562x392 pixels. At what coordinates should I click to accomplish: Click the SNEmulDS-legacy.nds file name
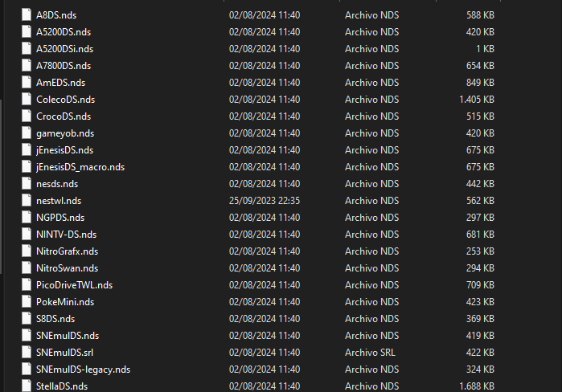pyautogui.click(x=83, y=370)
